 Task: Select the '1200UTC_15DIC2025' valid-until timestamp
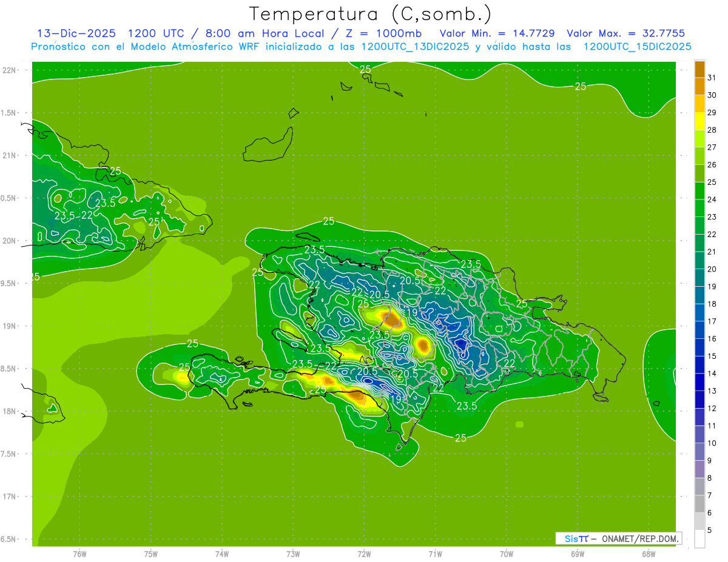click(x=637, y=47)
